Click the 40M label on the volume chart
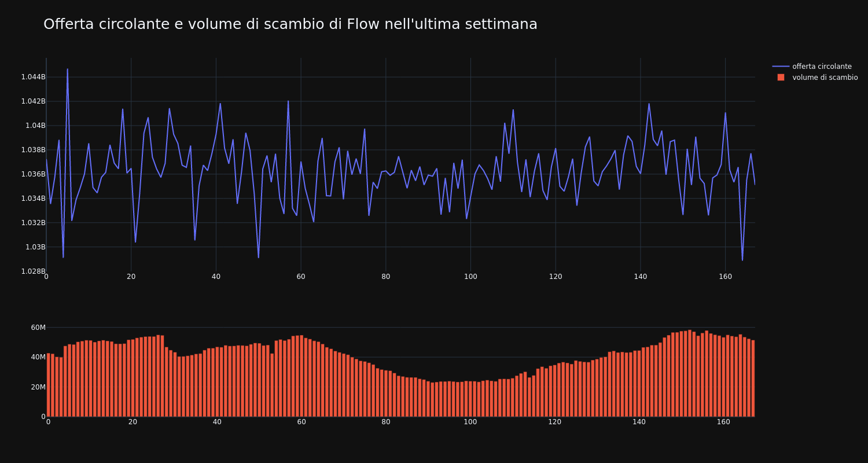The image size is (868, 463). (38, 357)
